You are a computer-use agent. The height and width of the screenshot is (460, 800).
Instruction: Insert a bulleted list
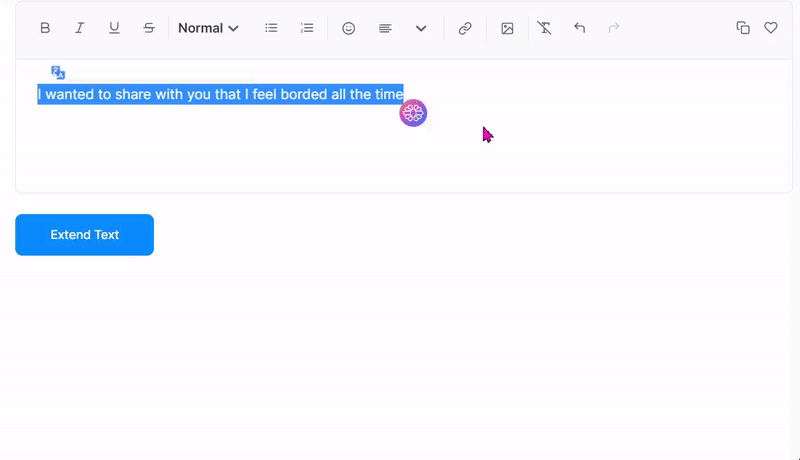pos(271,28)
